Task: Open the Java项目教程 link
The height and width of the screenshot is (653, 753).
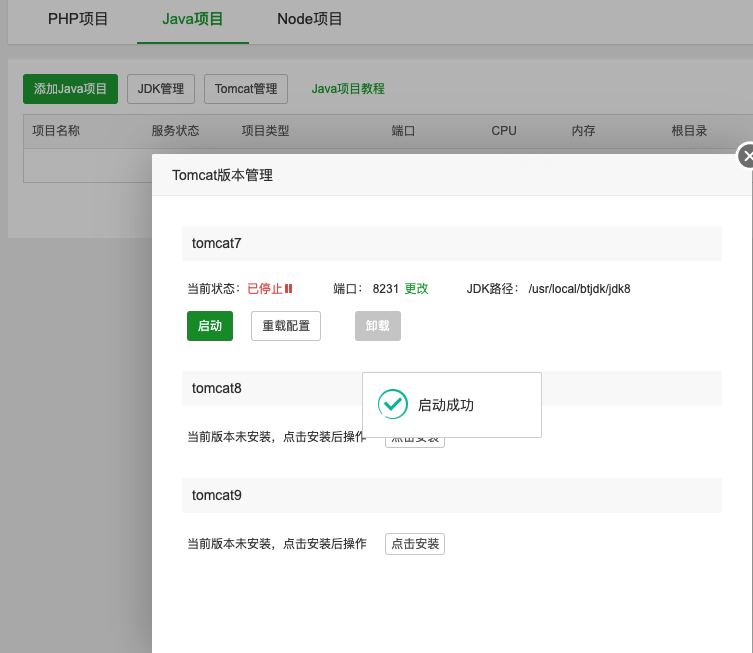Action: point(348,89)
